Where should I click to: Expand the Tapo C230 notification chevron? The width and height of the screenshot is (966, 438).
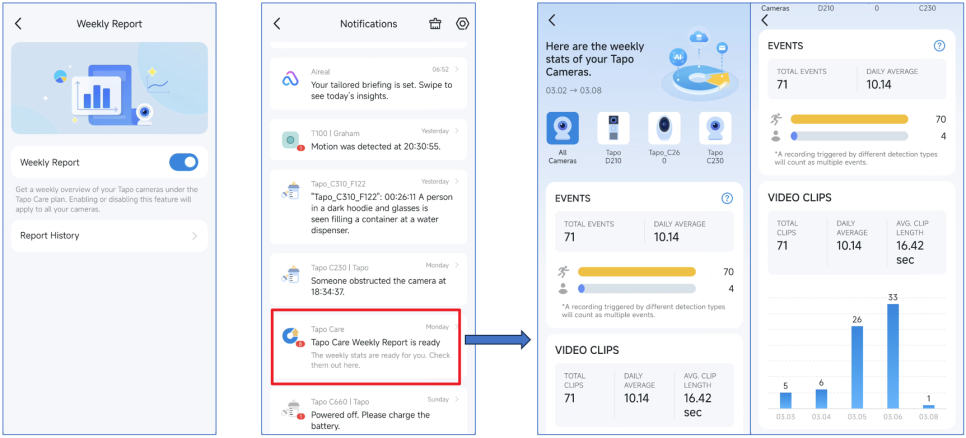pos(457,265)
